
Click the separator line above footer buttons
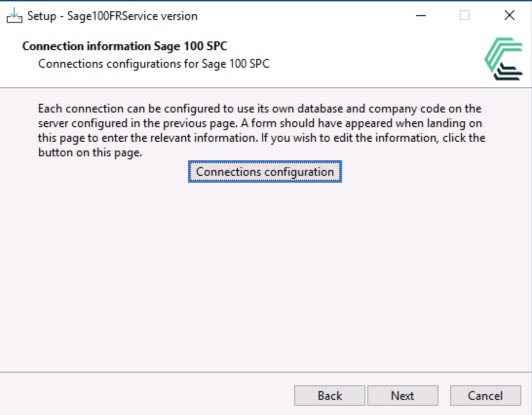coord(266,373)
